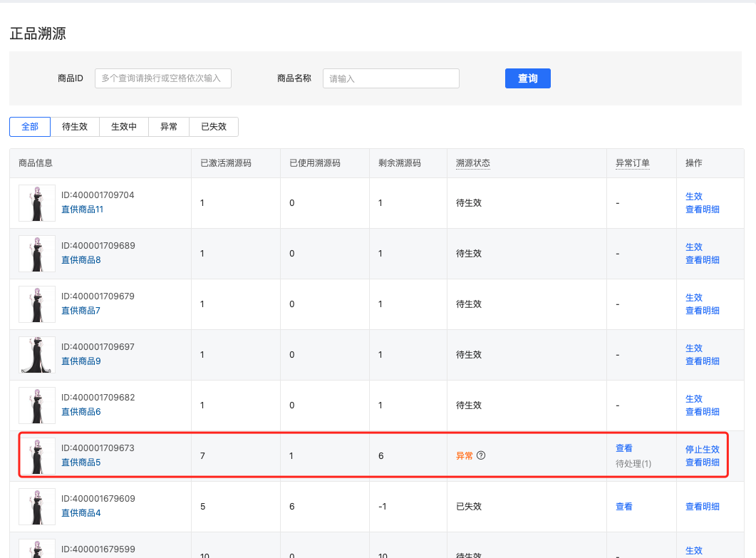Click 查看明细 for 直供商品4
This screenshot has width=756, height=558.
703,507
